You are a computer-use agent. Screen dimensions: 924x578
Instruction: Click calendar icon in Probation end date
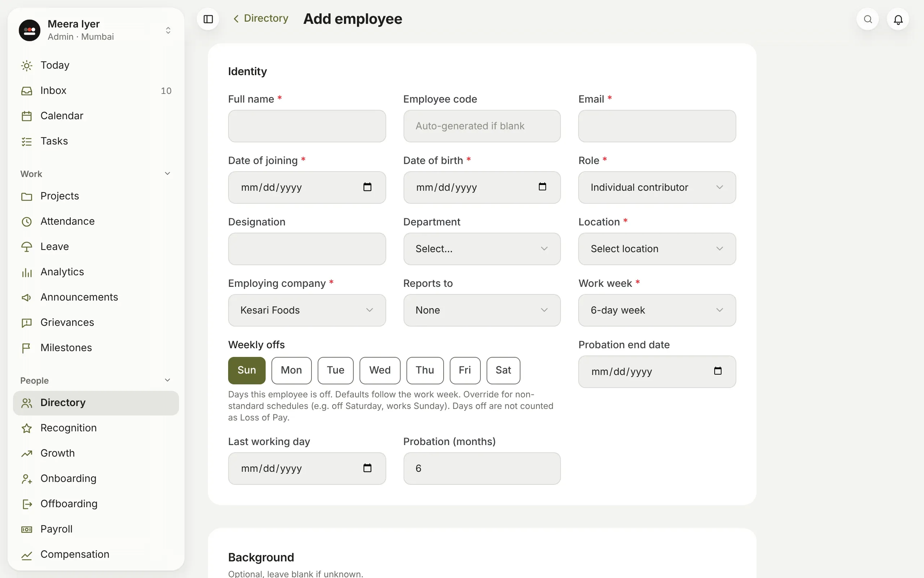(x=718, y=371)
